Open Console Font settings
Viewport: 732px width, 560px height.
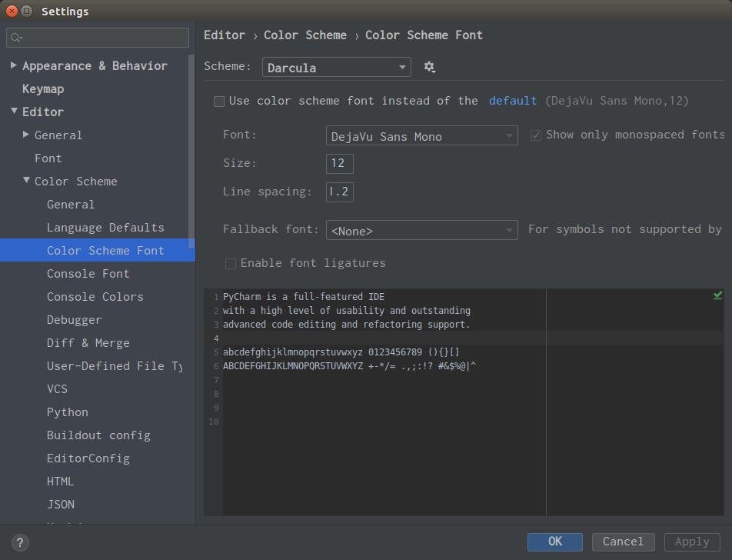point(88,274)
